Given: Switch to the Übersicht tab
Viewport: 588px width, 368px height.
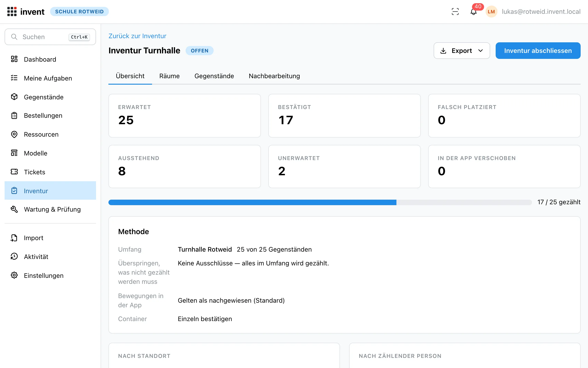Looking at the screenshot, I should click(130, 76).
